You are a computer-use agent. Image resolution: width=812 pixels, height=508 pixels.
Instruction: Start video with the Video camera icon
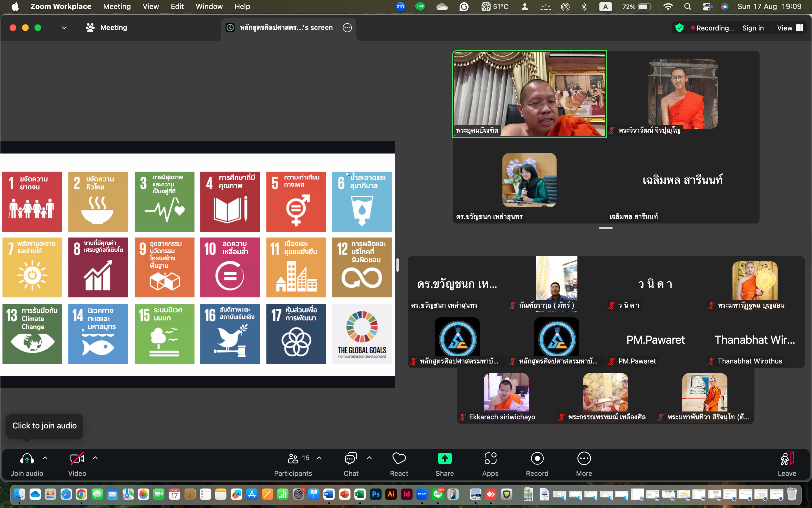77,459
